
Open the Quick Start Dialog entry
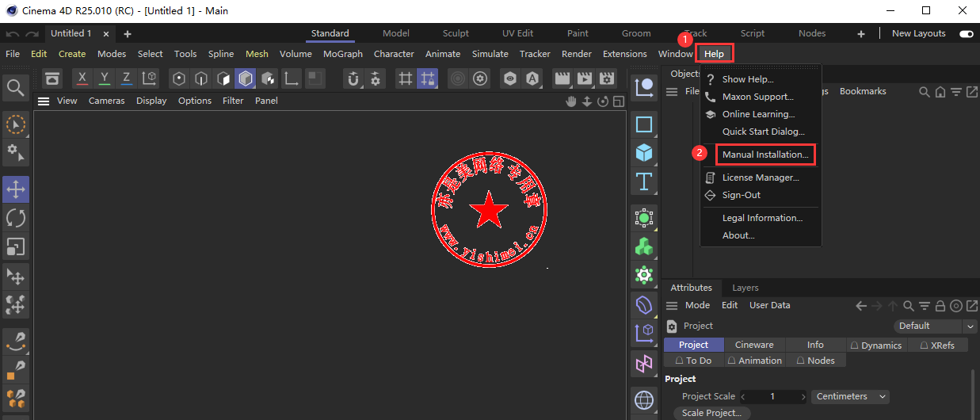763,132
